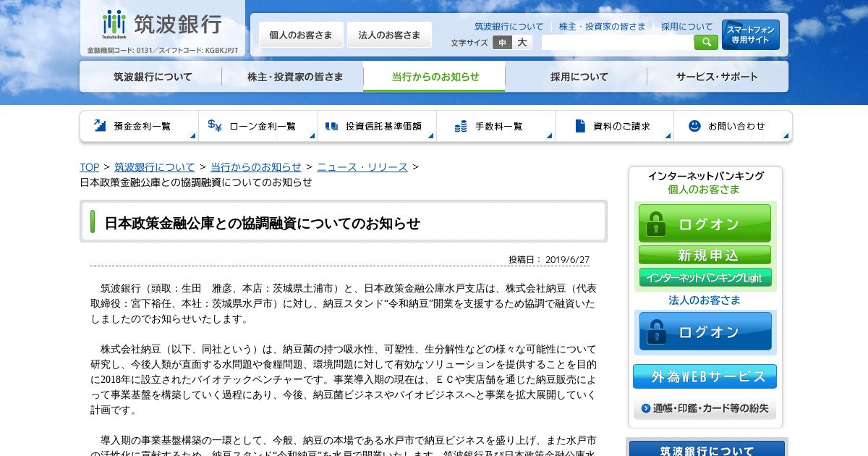868x456 pixels.
Task: Set text size to 大
Action: click(x=522, y=43)
